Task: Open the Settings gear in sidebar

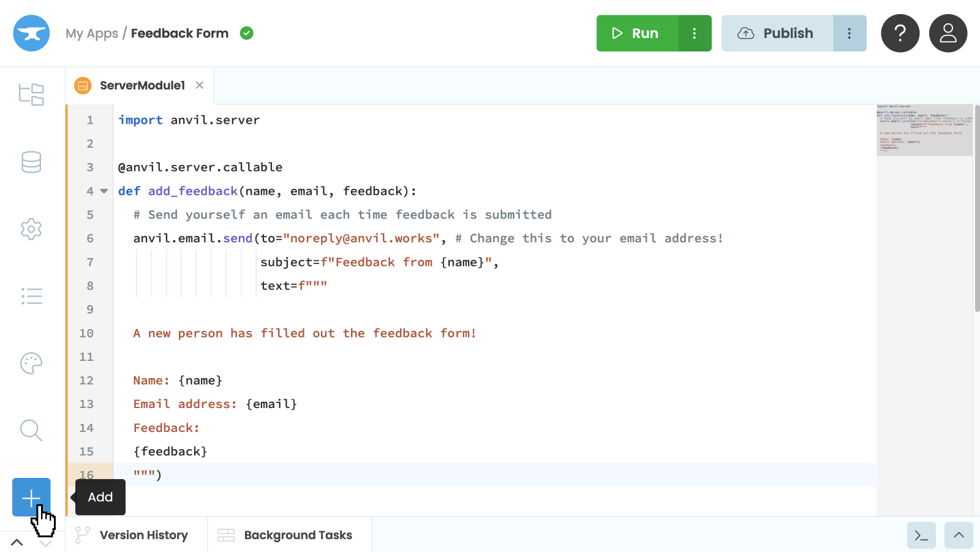Action: tap(31, 229)
